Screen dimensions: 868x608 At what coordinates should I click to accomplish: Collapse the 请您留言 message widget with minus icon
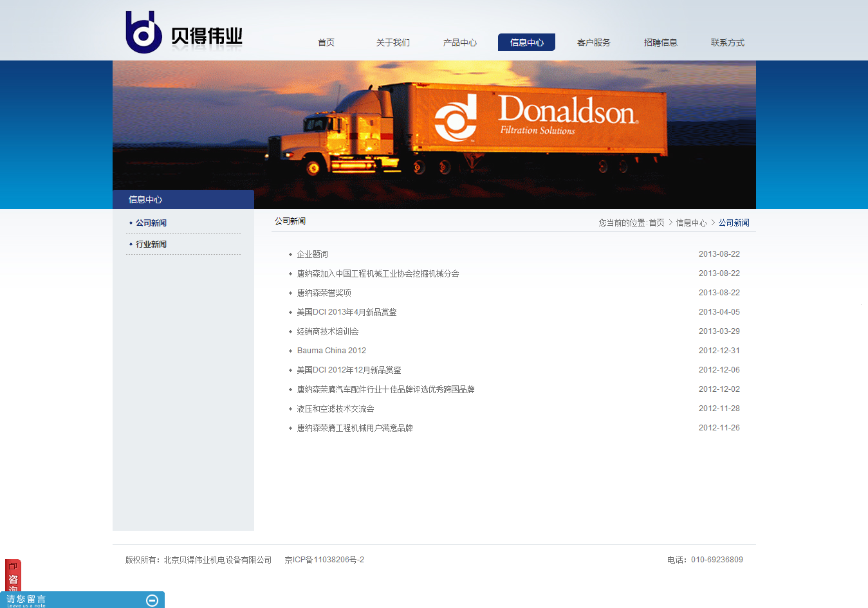[x=152, y=600]
